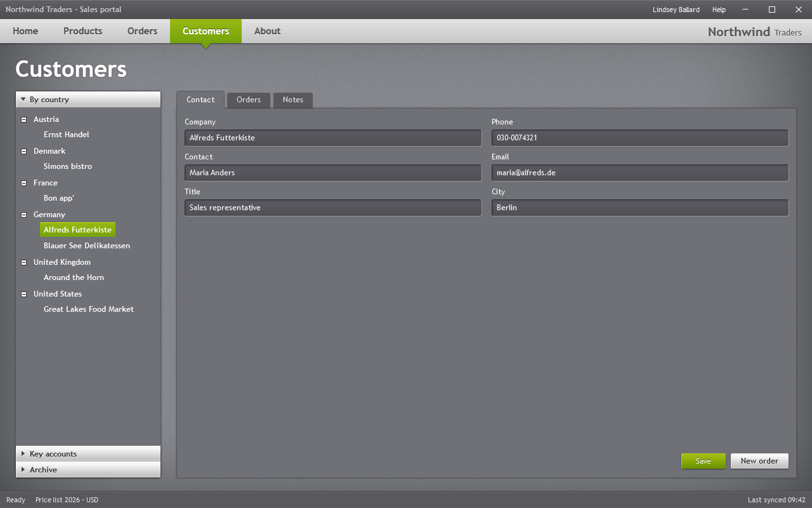Expand the Archive panel
This screenshot has width=812, height=508.
88,470
